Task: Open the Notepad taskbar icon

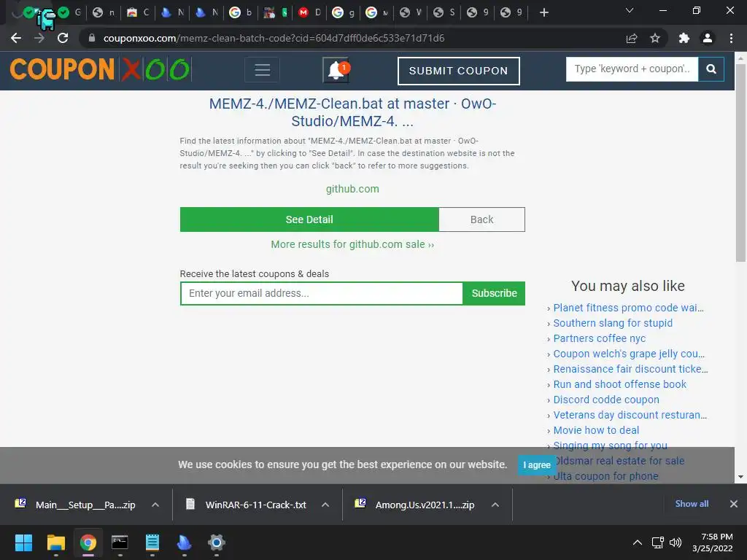Action: 152,542
